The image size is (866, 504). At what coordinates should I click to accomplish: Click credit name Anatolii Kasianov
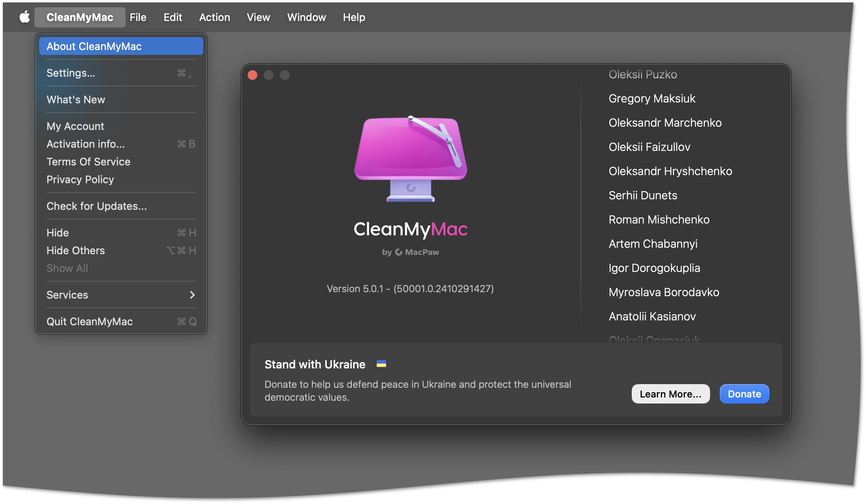point(652,316)
